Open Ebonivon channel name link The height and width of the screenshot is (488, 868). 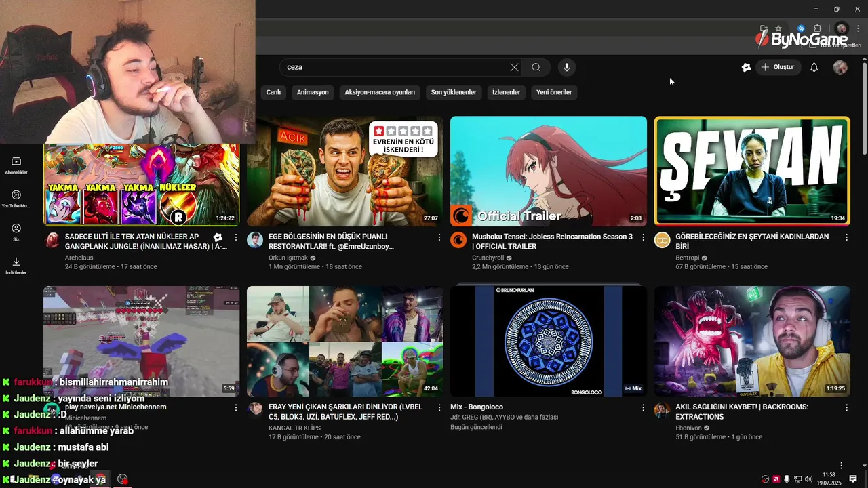pyautogui.click(x=689, y=428)
